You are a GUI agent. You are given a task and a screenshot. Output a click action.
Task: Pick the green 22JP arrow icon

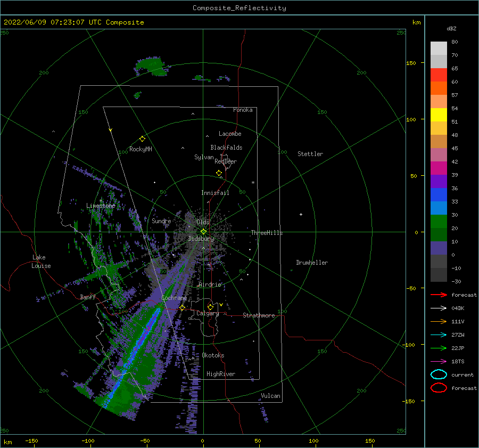(439, 348)
